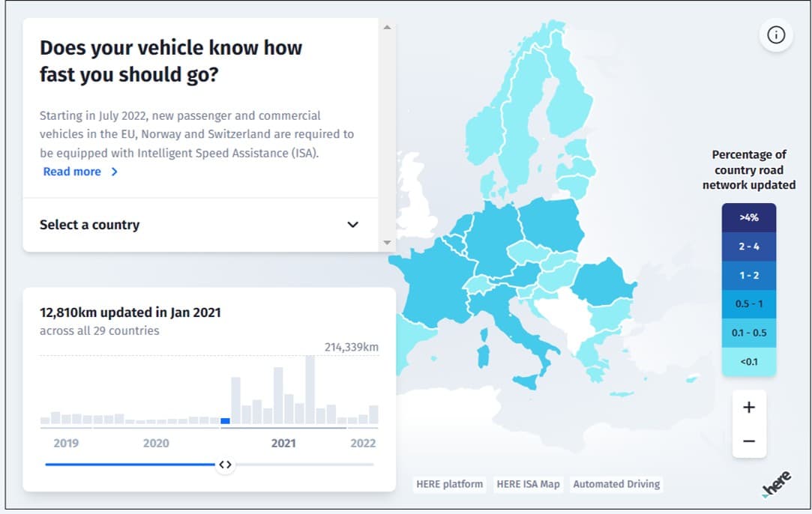Click the 214,339km max value label
The image size is (812, 514).
[x=351, y=347]
